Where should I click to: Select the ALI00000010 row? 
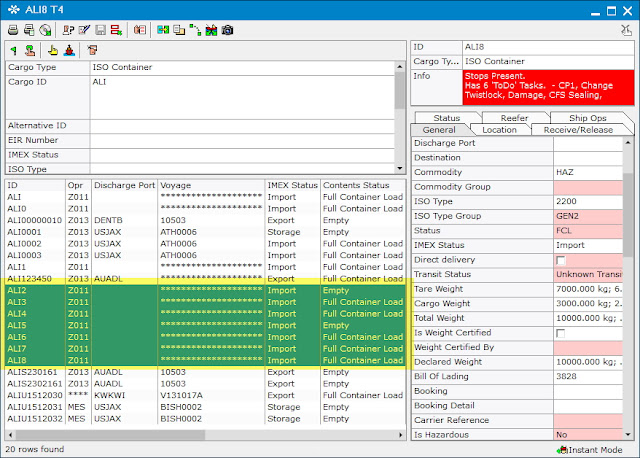coord(205,220)
